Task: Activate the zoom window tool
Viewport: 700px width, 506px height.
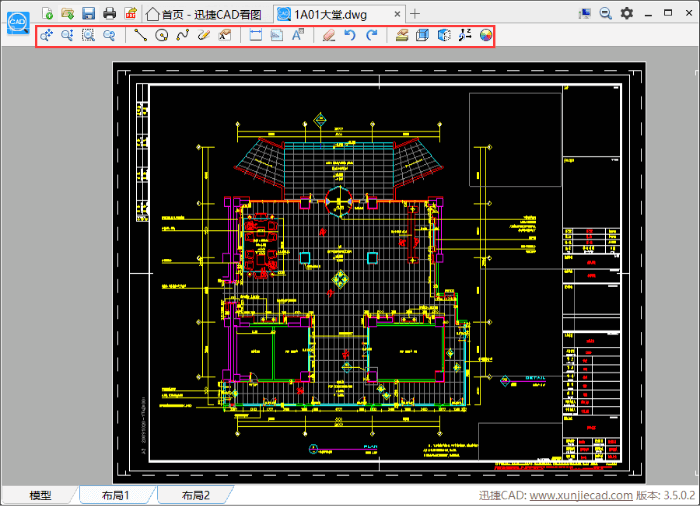Action: 88,36
